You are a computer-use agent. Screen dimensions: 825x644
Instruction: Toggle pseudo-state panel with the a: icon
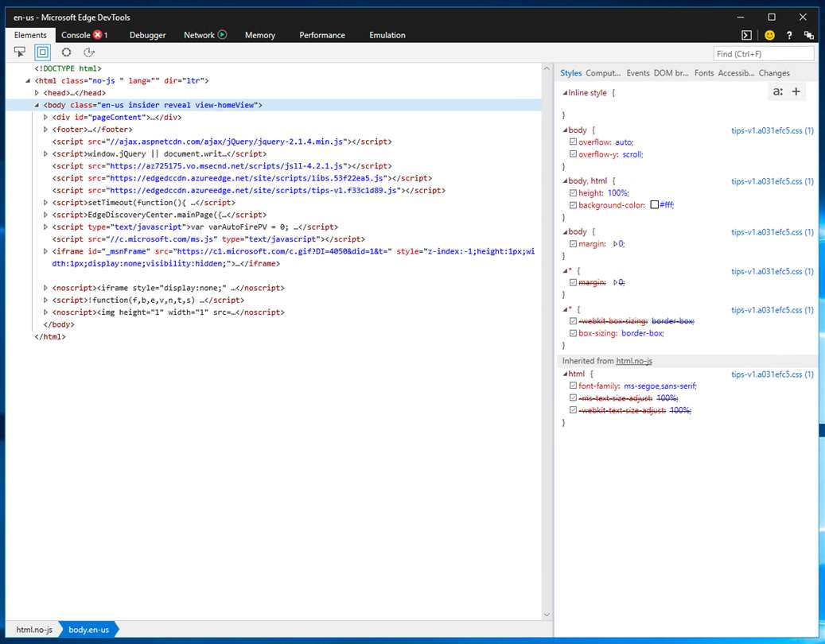[x=777, y=92]
